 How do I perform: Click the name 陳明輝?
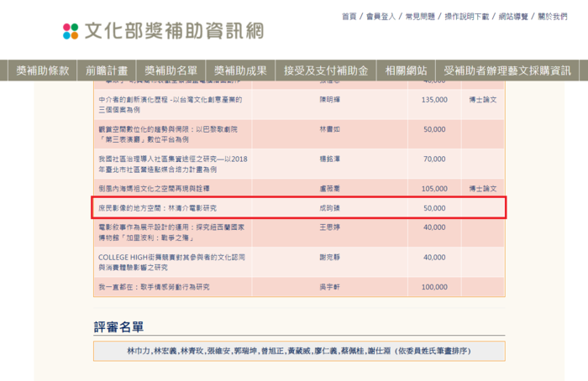pos(329,100)
